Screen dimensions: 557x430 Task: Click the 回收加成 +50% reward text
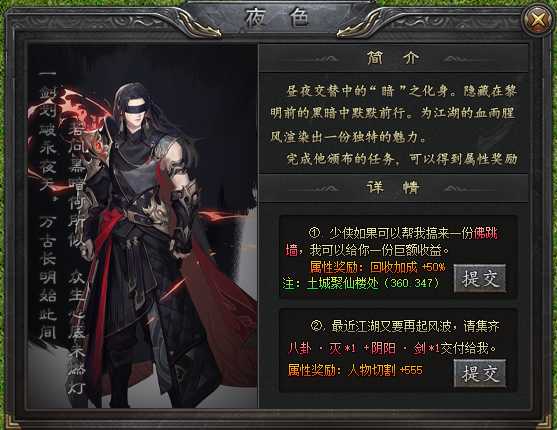378,267
